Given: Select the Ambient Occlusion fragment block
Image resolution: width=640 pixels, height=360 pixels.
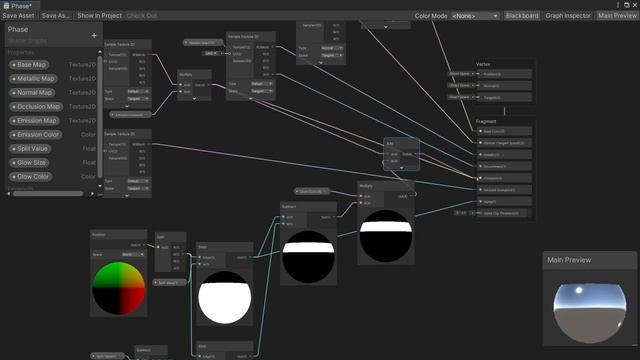Looking at the screenshot, I should tap(505, 190).
